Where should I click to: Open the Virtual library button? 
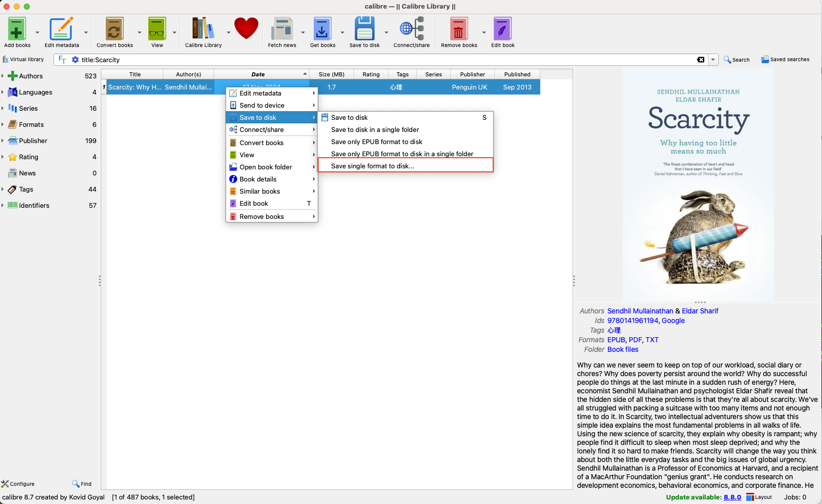23,60
